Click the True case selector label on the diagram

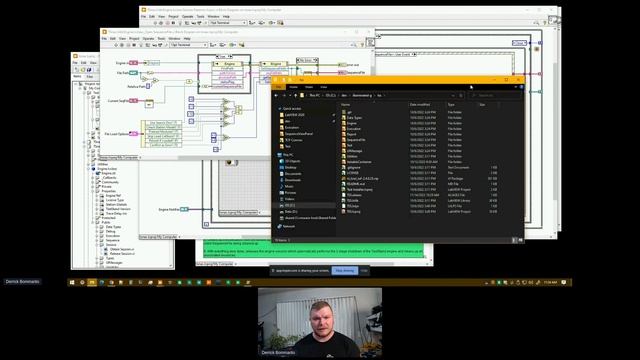coord(224,57)
